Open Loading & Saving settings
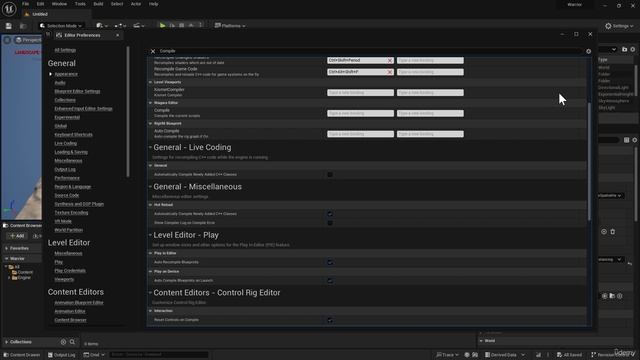The height and width of the screenshot is (360, 640). tap(71, 152)
